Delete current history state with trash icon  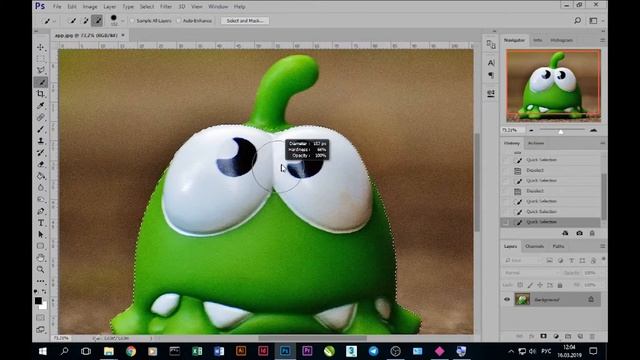(x=592, y=233)
